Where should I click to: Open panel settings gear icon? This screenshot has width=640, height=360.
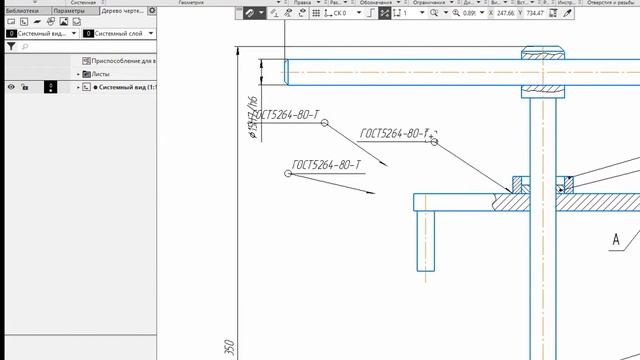[152, 11]
